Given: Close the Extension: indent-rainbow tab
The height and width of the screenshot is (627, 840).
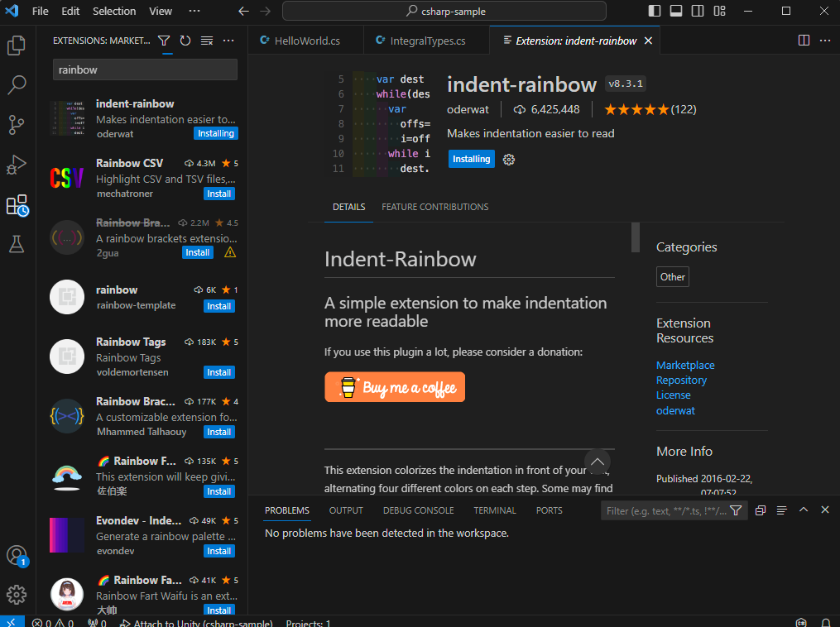Looking at the screenshot, I should (648, 41).
